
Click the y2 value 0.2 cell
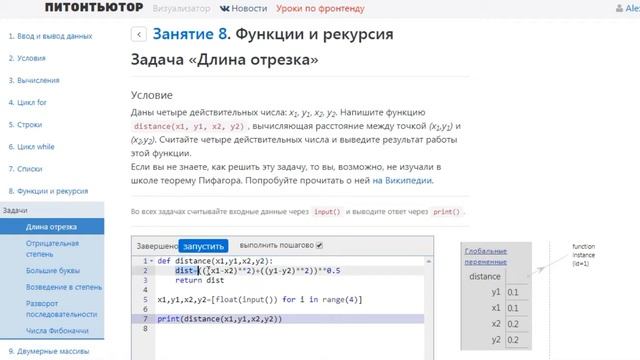pos(516,340)
